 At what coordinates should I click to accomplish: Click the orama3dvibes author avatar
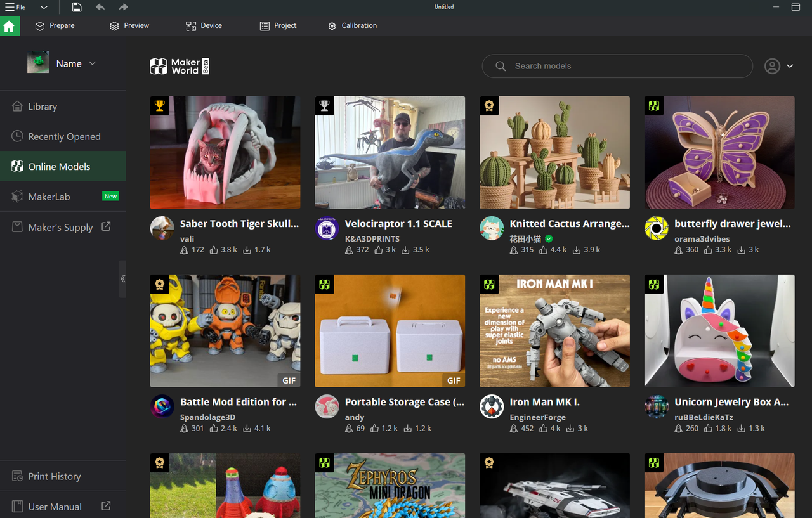[x=657, y=228]
